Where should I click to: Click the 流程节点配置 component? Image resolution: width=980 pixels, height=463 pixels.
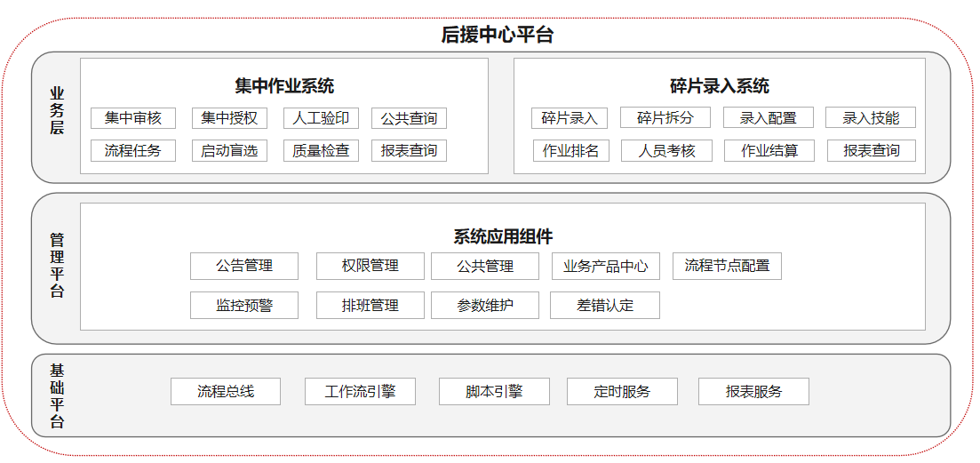coord(727,267)
